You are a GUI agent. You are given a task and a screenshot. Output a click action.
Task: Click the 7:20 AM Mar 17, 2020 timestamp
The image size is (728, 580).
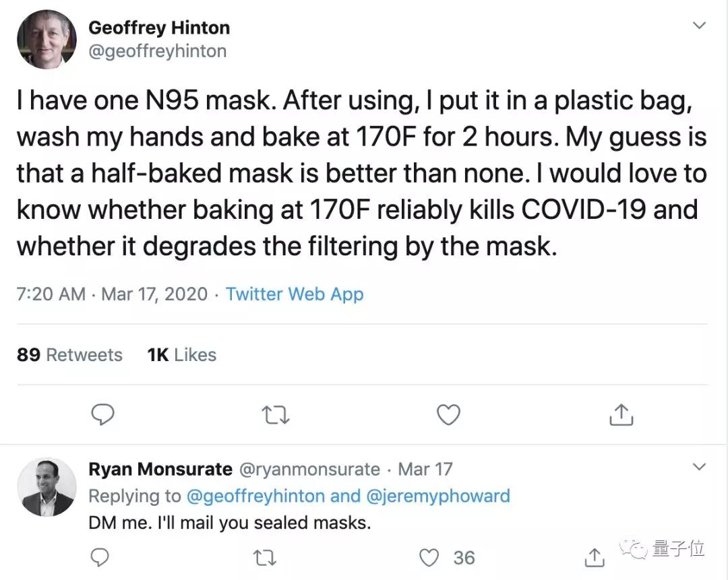click(x=112, y=294)
